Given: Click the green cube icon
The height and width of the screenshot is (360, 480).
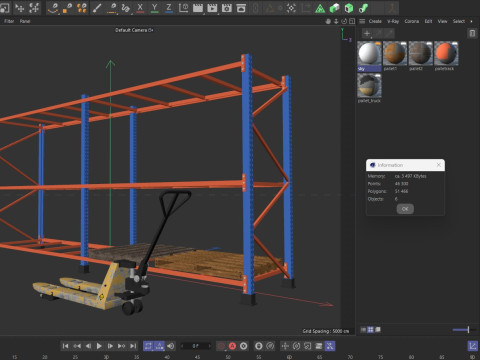Looking at the screenshot, I should click(x=349, y=8).
